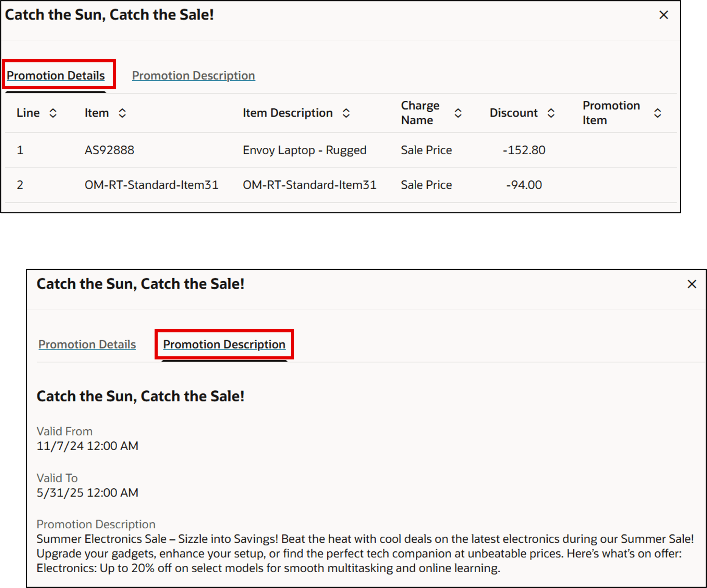Sort by Promotion Item column

(657, 113)
